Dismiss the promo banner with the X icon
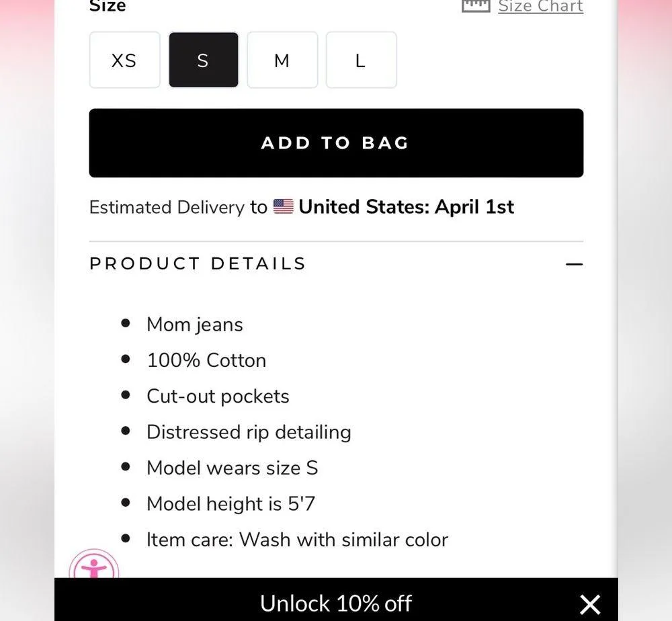The image size is (672, 621). click(x=589, y=604)
